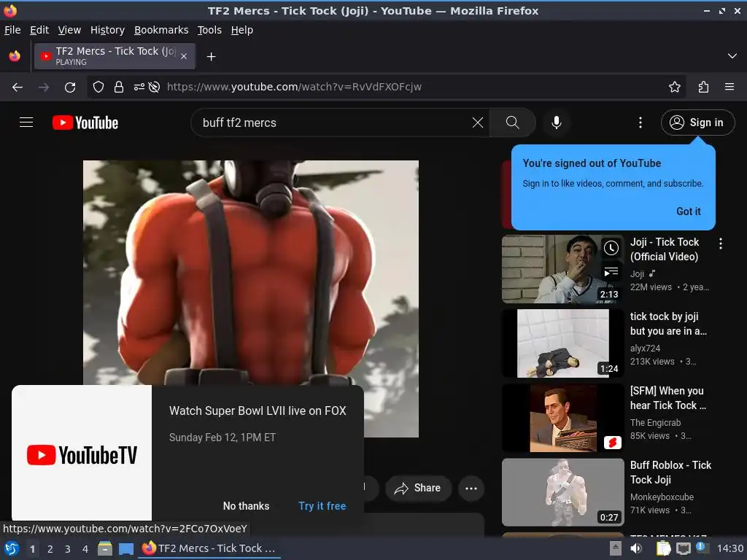Open the taskbar start menu icon

[x=12, y=549]
